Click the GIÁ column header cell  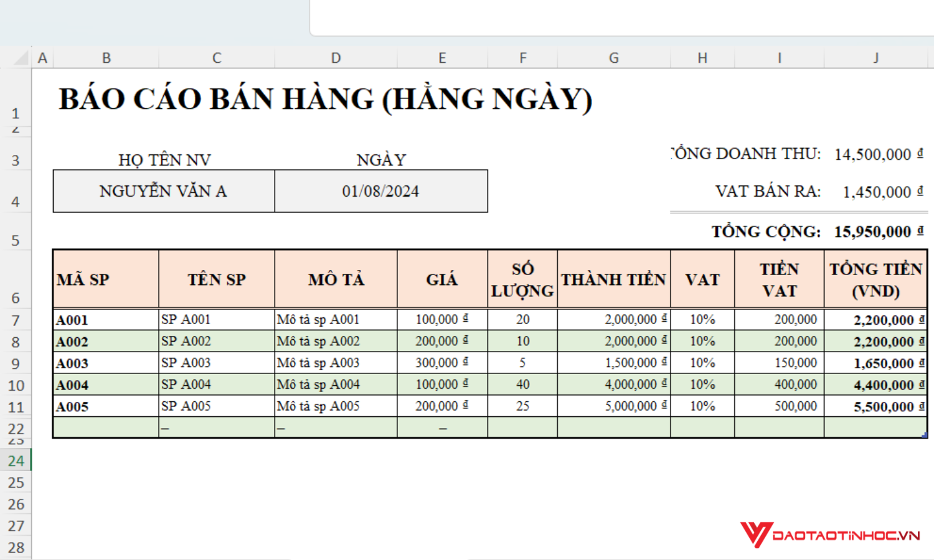pos(442,279)
